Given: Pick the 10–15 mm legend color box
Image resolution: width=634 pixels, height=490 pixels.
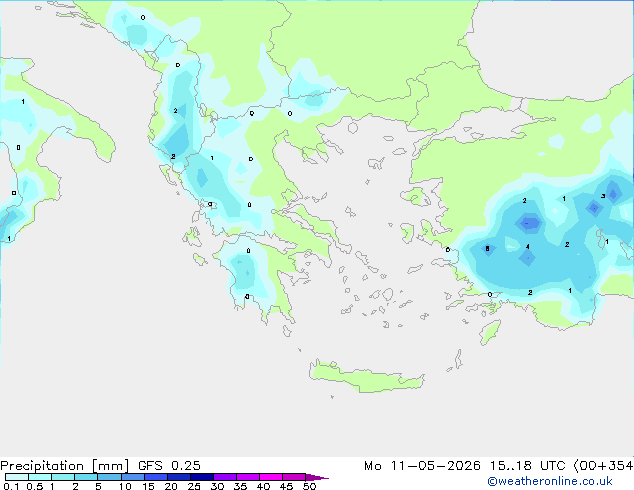Looking at the screenshot, I should coord(133,477).
